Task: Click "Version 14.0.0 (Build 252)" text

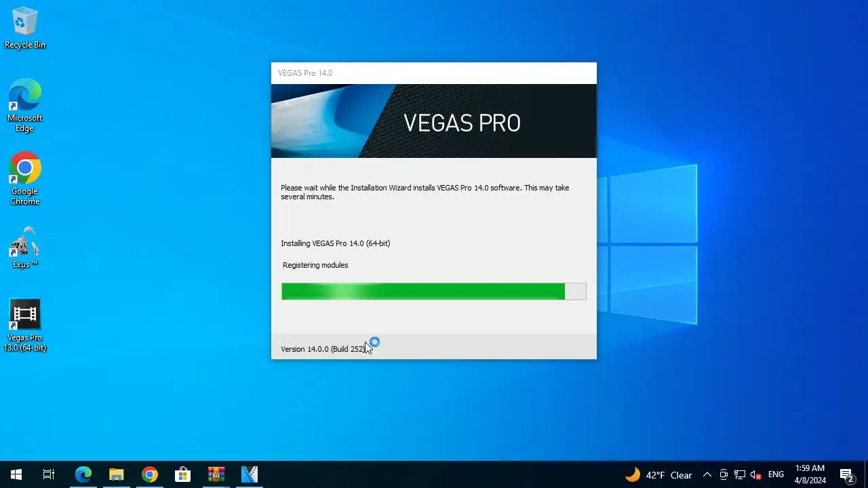Action: 323,349
